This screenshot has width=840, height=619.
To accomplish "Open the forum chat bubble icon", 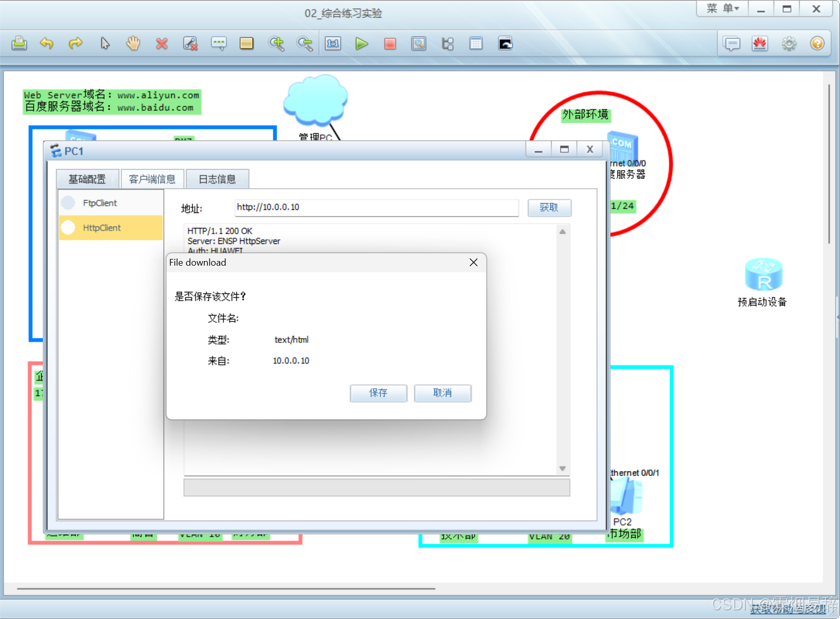I will 732,43.
